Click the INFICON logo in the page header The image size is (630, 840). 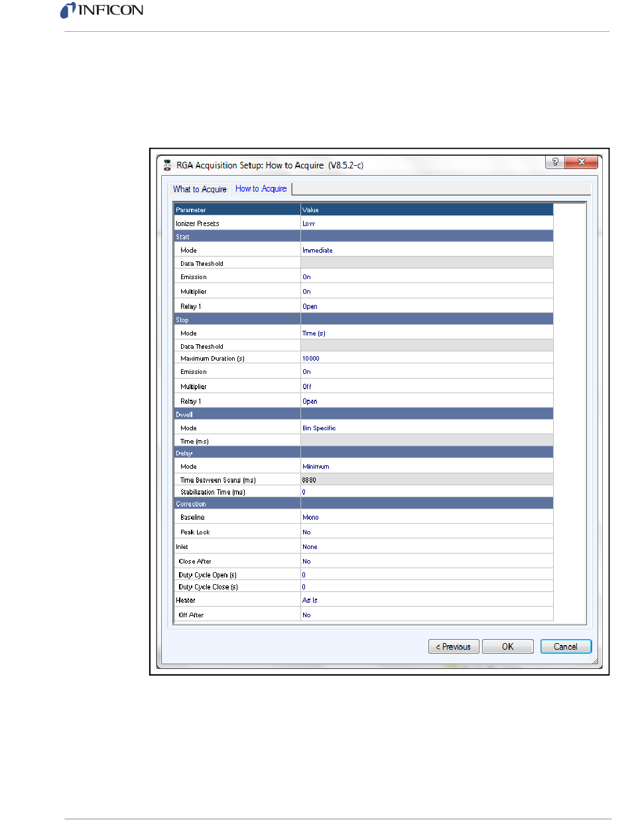[101, 11]
